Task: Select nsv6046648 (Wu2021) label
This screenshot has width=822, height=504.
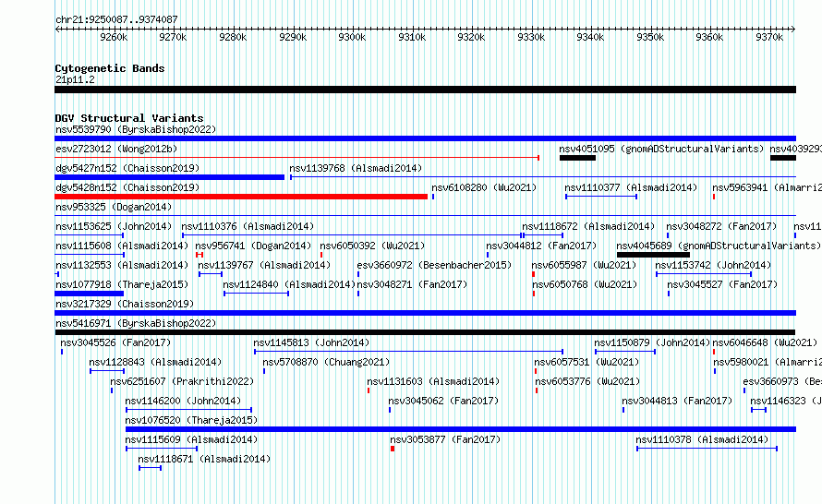Action: click(x=765, y=342)
